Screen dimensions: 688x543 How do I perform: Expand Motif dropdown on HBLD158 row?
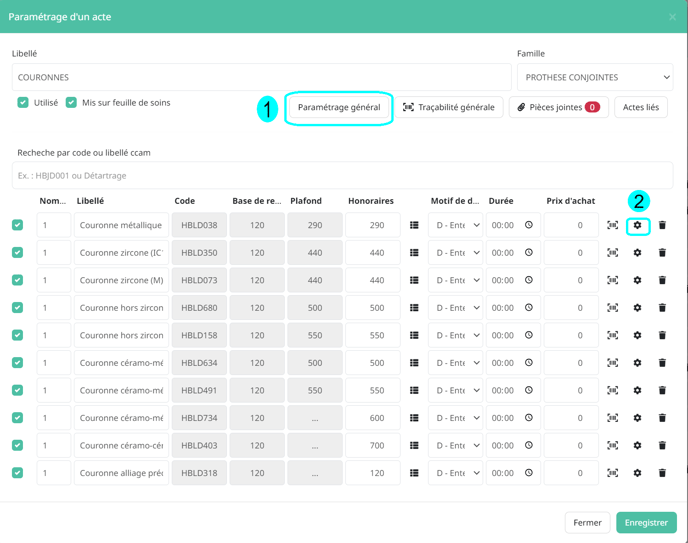tap(455, 335)
